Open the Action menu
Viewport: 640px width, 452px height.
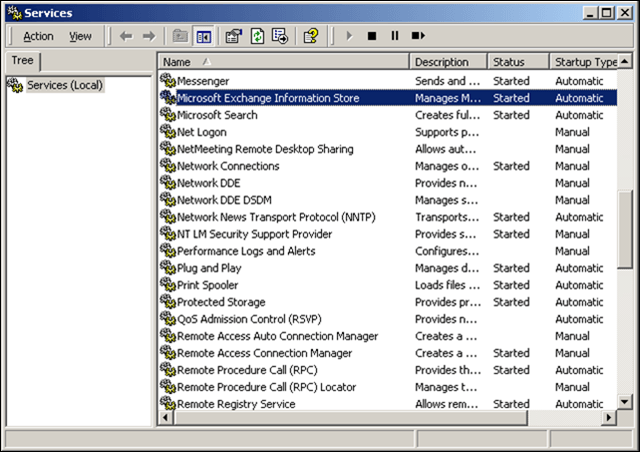click(x=38, y=36)
